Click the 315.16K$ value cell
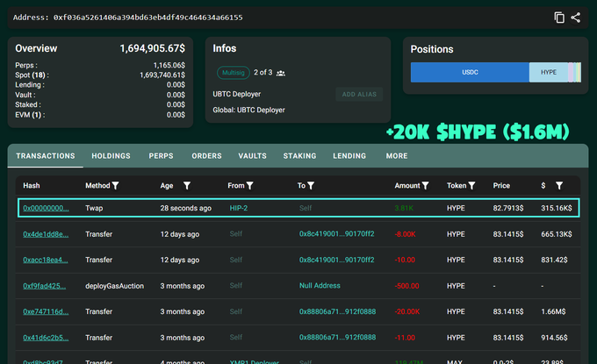This screenshot has width=597, height=364. [x=557, y=208]
